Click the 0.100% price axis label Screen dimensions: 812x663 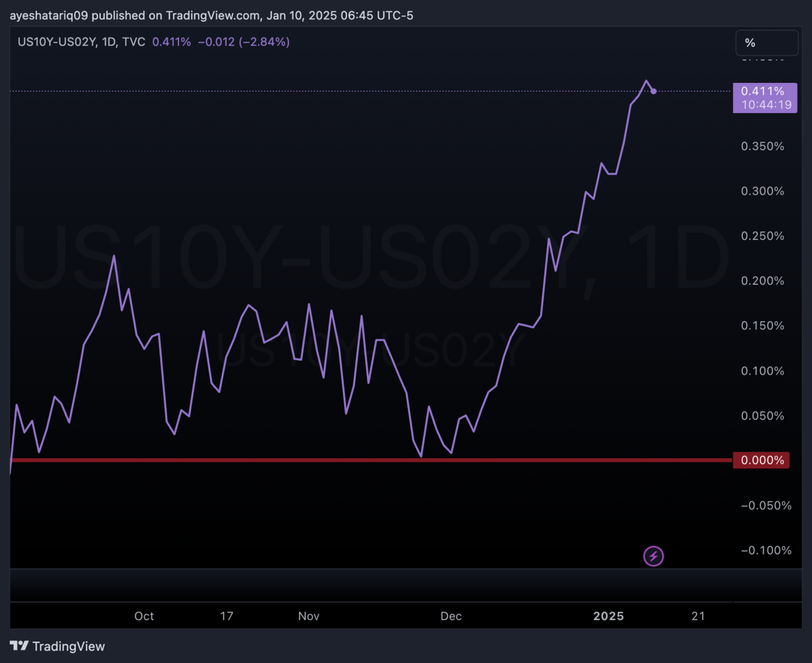coord(762,371)
